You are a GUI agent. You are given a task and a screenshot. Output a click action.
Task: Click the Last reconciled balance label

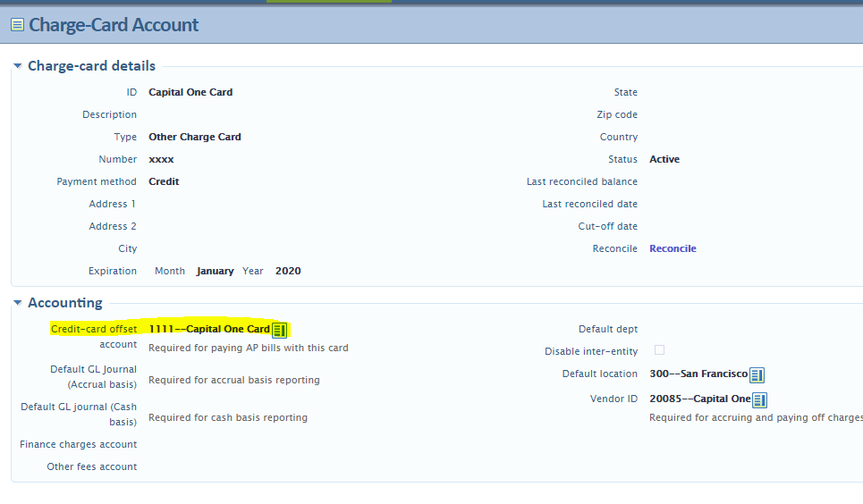click(x=582, y=181)
